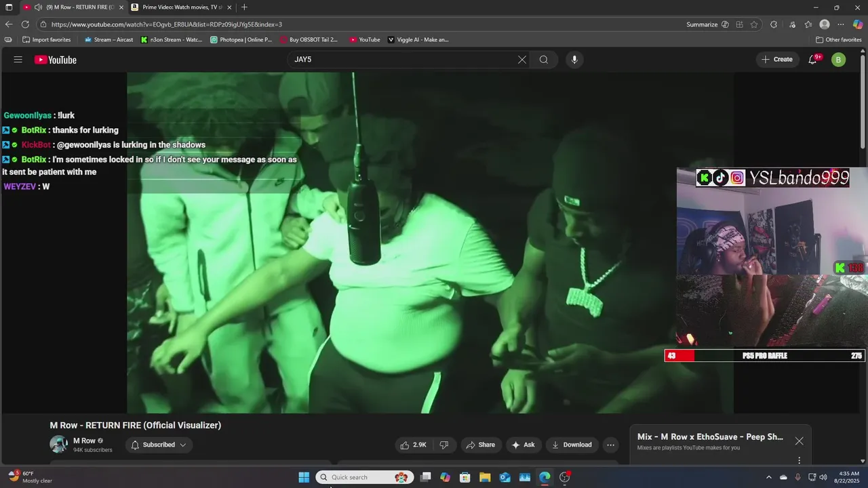Screen dimensions: 868x488
Task: Add this page to favorites star
Action: pyautogui.click(x=754, y=24)
